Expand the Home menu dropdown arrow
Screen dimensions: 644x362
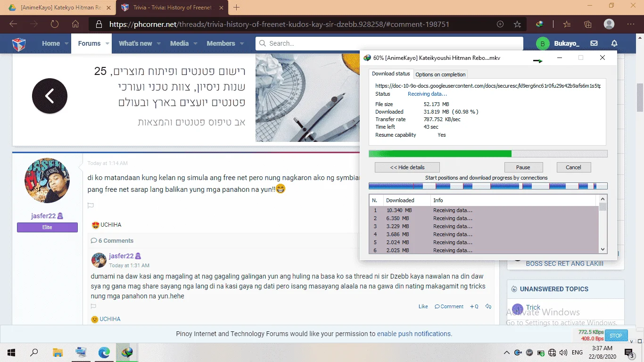tap(66, 43)
